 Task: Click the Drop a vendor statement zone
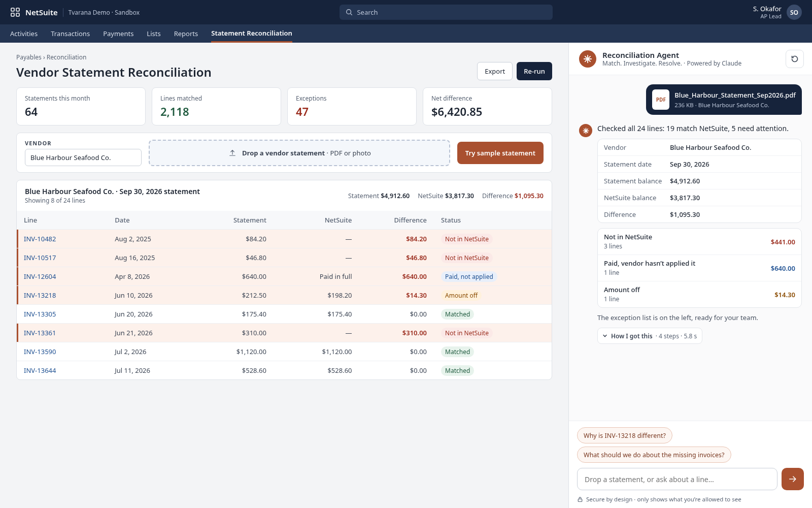[x=299, y=153]
